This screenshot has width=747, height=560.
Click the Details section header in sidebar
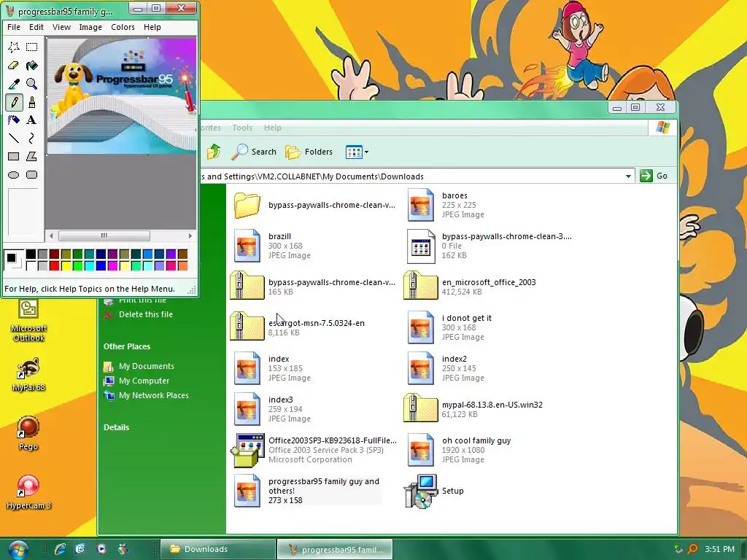point(116,427)
